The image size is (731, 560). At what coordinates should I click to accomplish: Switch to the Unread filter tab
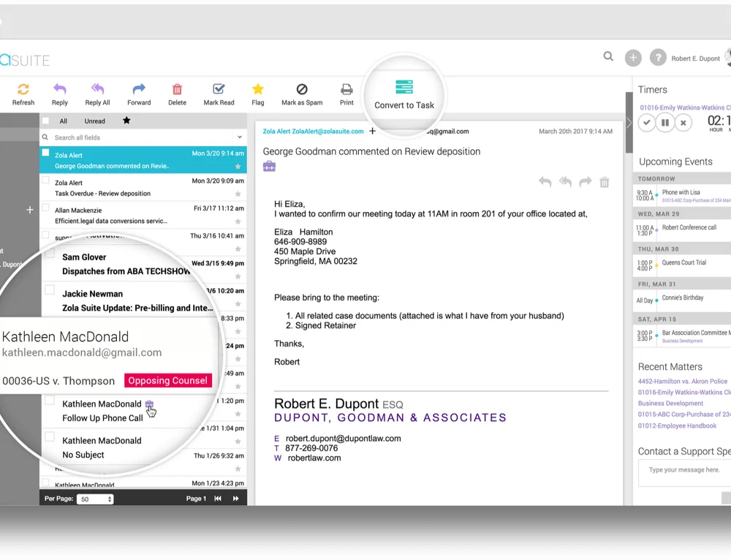94,121
